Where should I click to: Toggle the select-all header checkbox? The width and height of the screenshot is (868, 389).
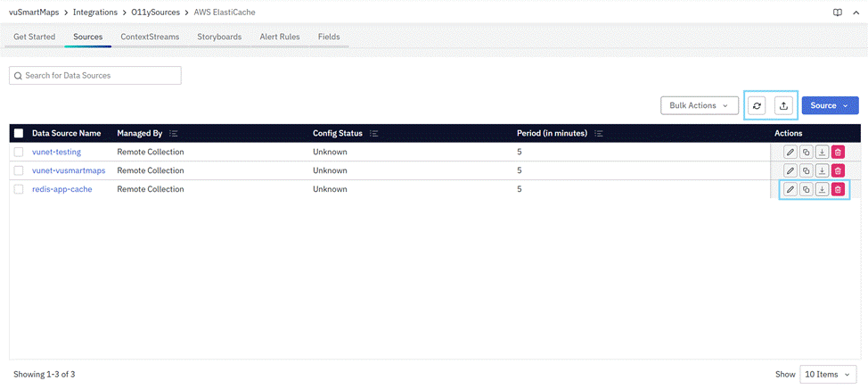[x=19, y=133]
